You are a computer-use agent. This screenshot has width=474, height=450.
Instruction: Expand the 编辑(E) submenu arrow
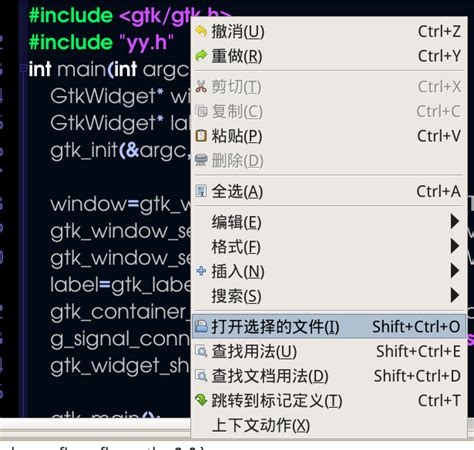point(455,221)
